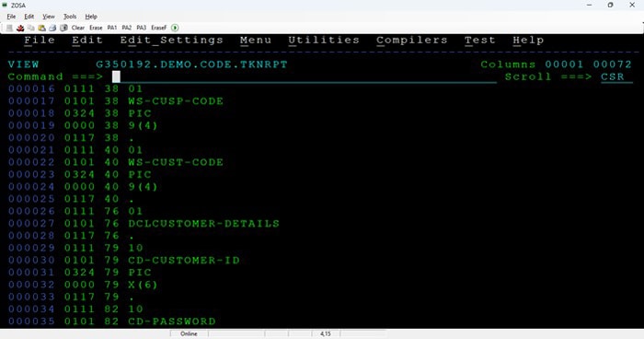Viewport: 644px width, 339px height.
Task: Open the ISPF Test menu
Action: 480,41
